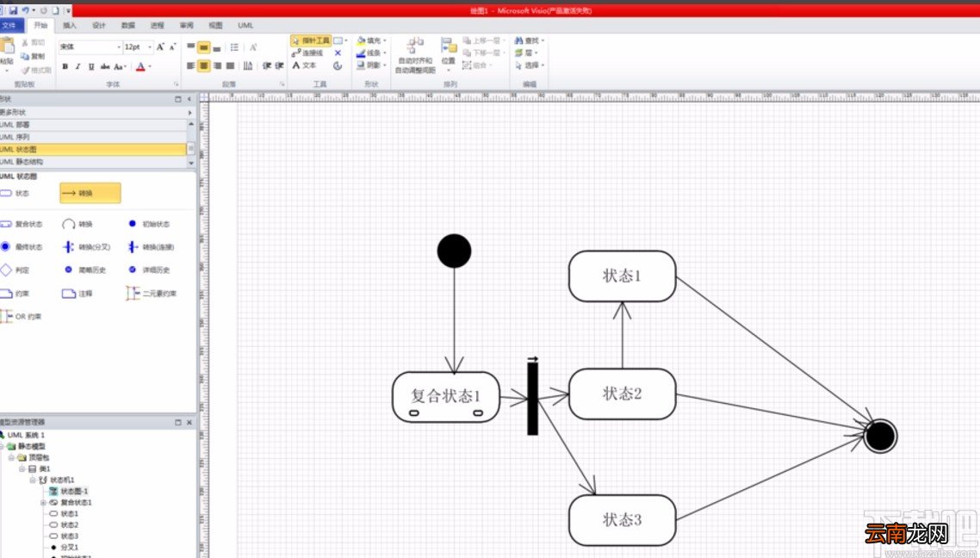Screen dimensions: 980x558
Task: Select the 状态 (State) stencil shape
Action: coord(15,193)
